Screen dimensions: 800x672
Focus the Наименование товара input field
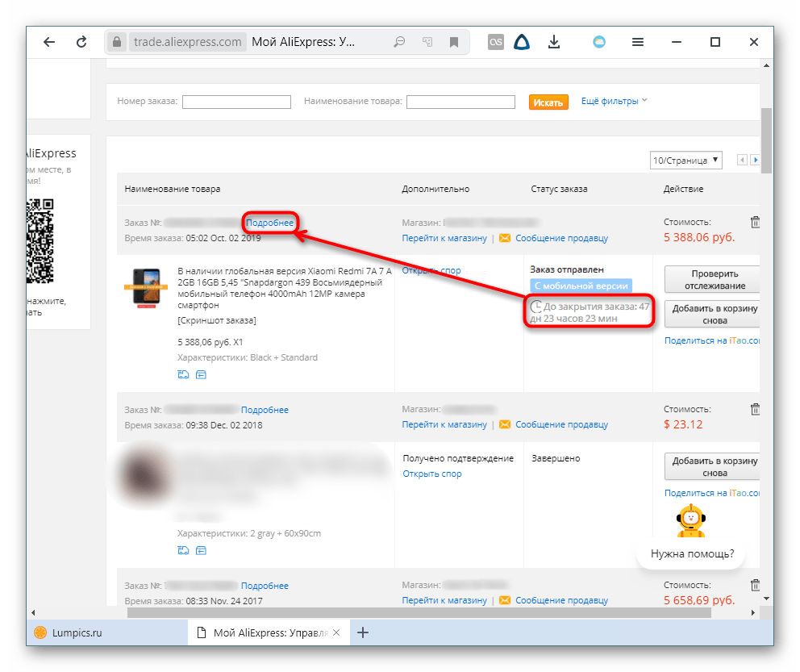pyautogui.click(x=460, y=102)
